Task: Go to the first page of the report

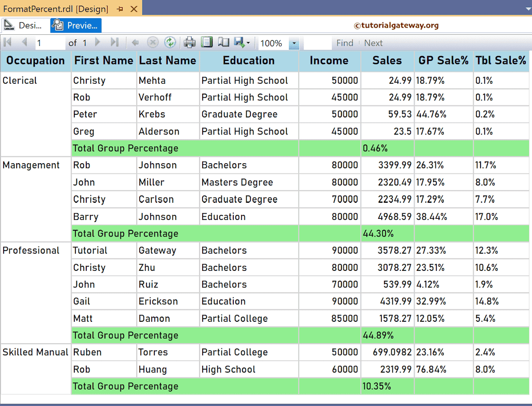Action: click(7, 43)
